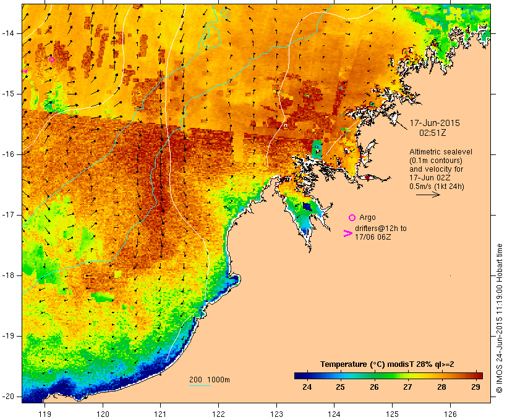Click the '17/06 06Z' legend text
Image resolution: width=507 pixels, height=420 pixels.
[x=372, y=237]
